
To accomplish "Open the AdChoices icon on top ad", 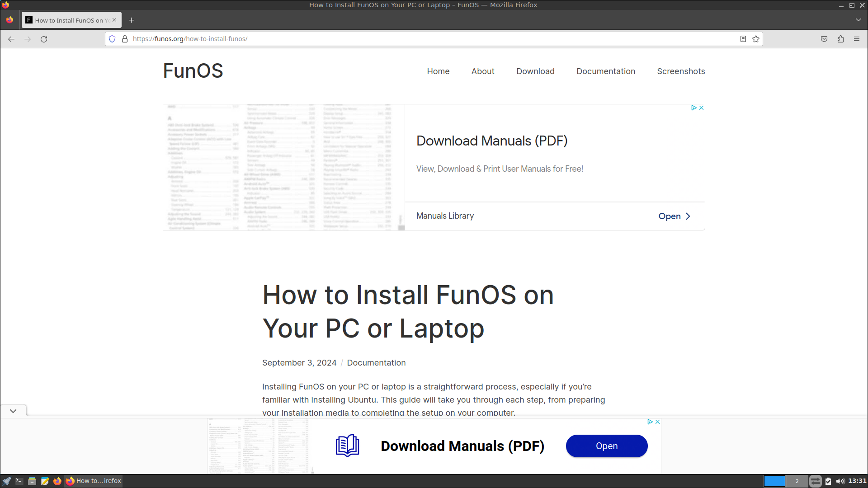I will [694, 108].
